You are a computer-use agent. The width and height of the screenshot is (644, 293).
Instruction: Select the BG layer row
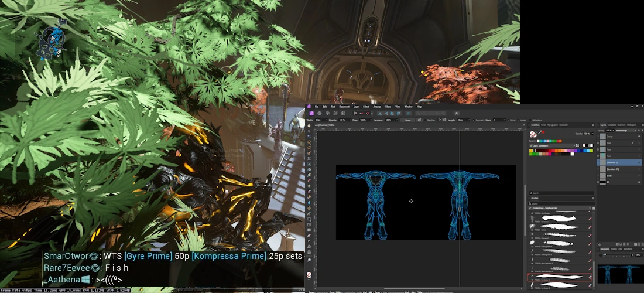[619, 182]
